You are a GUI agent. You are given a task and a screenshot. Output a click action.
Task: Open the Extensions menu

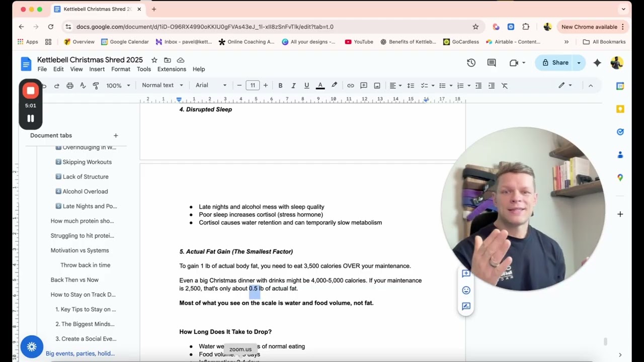(172, 69)
